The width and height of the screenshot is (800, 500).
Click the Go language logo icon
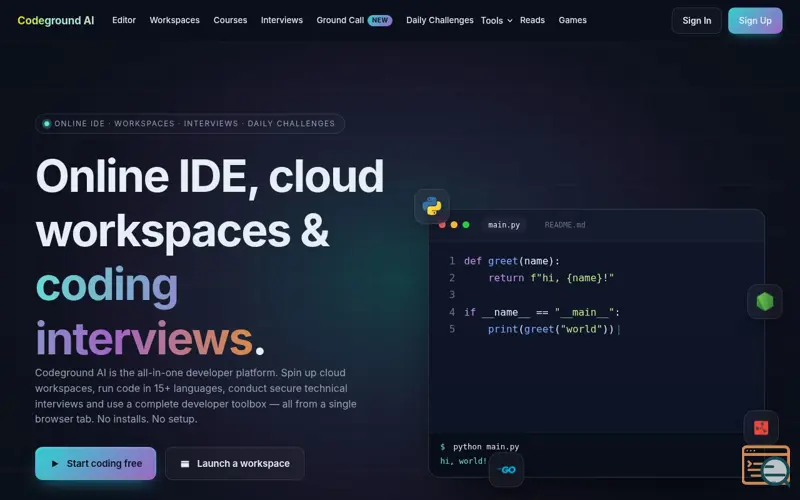pyautogui.click(x=506, y=470)
